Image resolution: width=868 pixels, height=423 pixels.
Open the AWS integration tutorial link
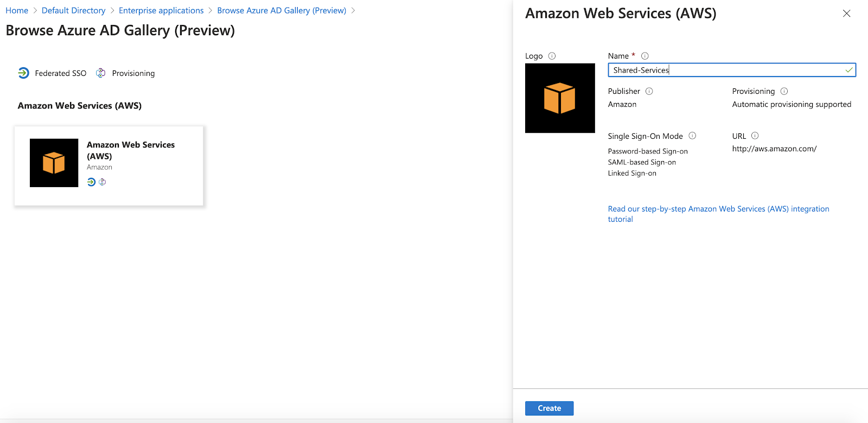pyautogui.click(x=718, y=214)
